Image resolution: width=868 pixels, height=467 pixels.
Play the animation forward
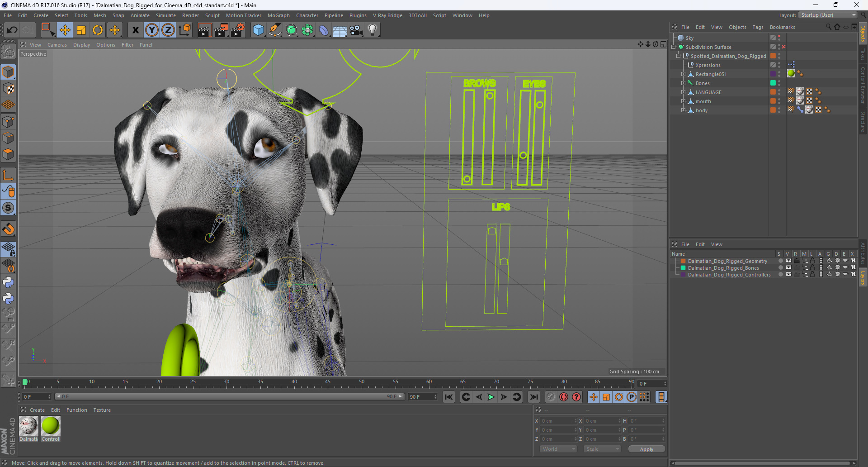pos(491,397)
